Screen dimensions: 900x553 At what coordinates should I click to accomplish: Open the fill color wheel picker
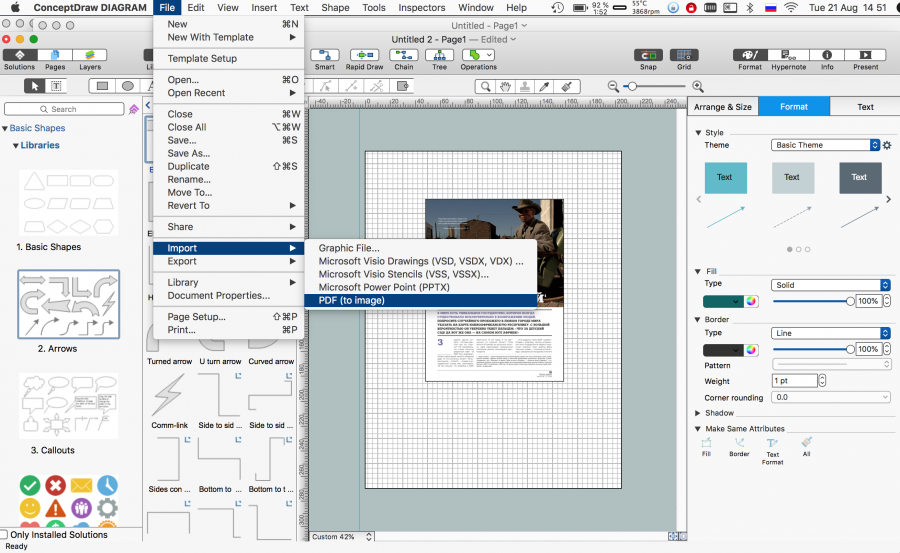751,301
